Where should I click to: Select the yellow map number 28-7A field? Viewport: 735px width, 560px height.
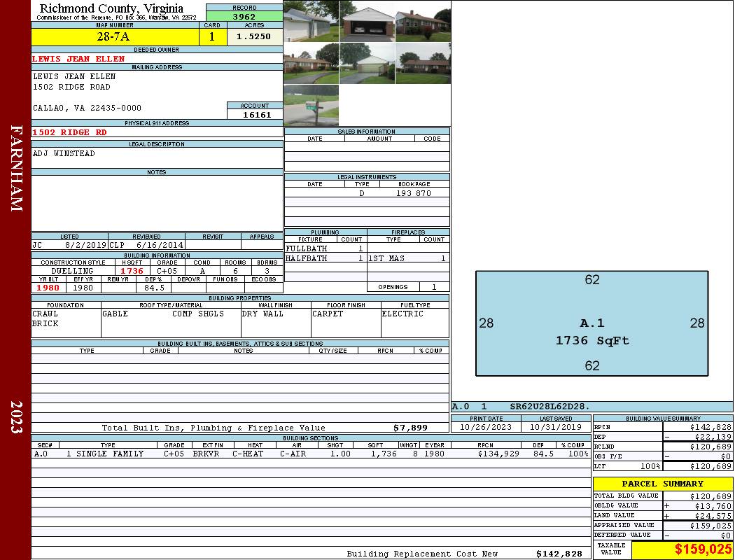(x=114, y=37)
